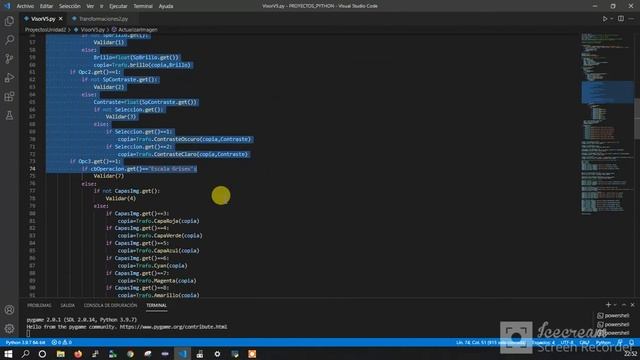Screen dimensions: 640x360
Task: Click on copia=Trafo.CapaRoja(copia) line
Action: click(158, 221)
